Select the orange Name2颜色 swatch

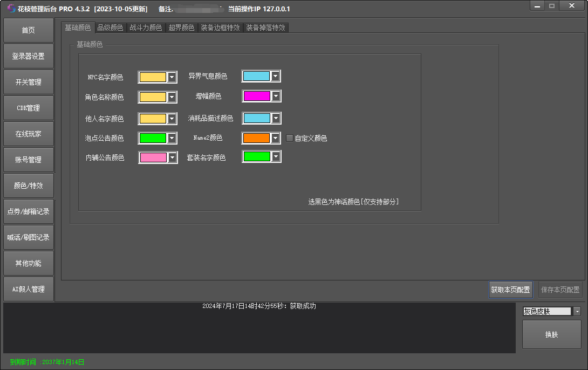[256, 138]
